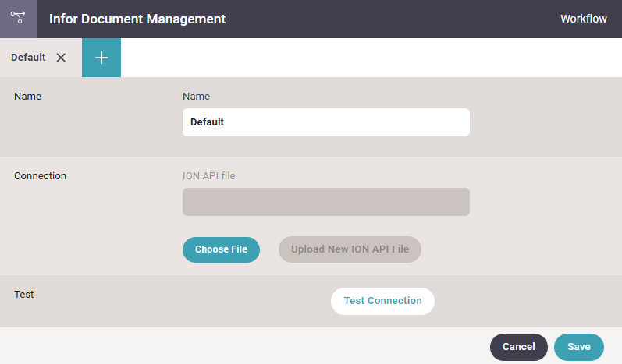Click the greyed ION API file field
The height and width of the screenshot is (364, 622).
pyautogui.click(x=326, y=202)
